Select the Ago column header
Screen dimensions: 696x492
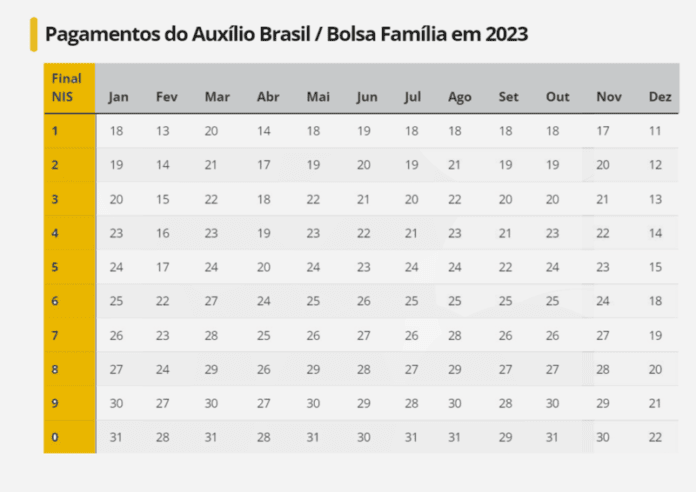click(460, 97)
